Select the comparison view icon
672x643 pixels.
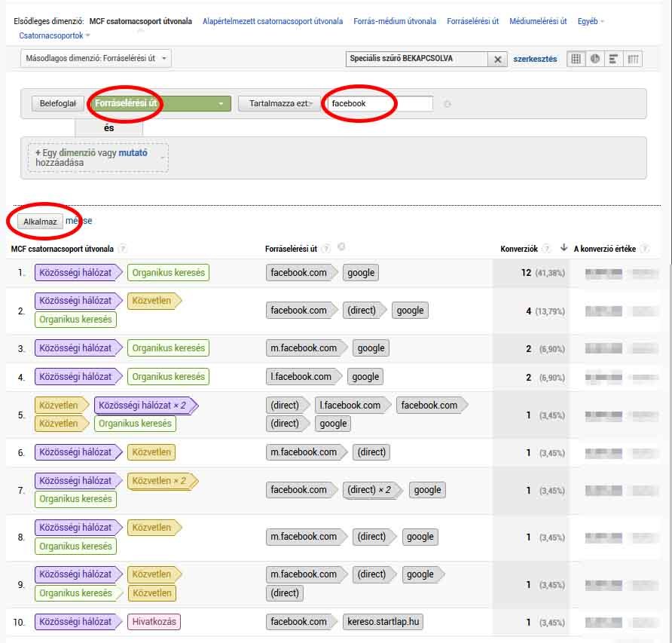click(x=633, y=59)
